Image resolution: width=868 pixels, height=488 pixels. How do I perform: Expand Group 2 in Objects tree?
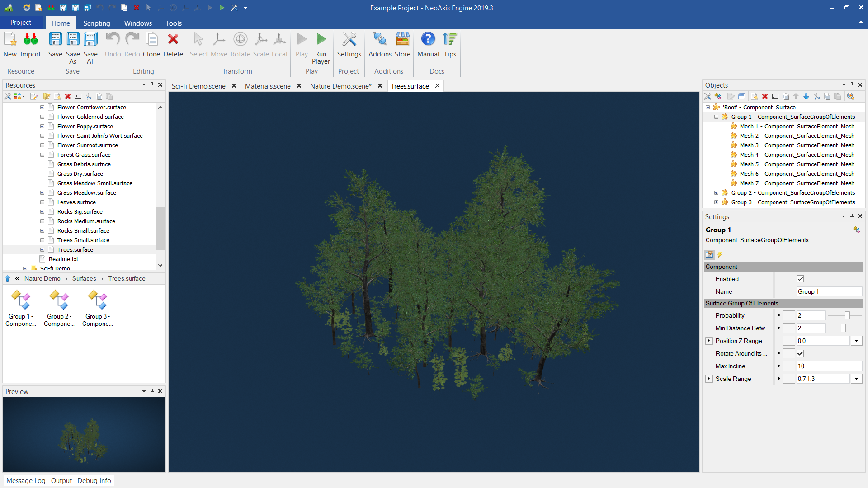click(x=716, y=192)
